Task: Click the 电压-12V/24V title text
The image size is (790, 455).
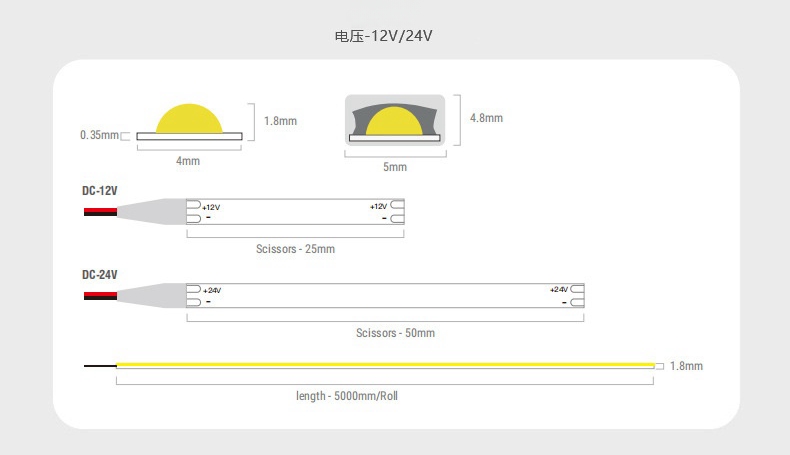Action: pos(383,36)
